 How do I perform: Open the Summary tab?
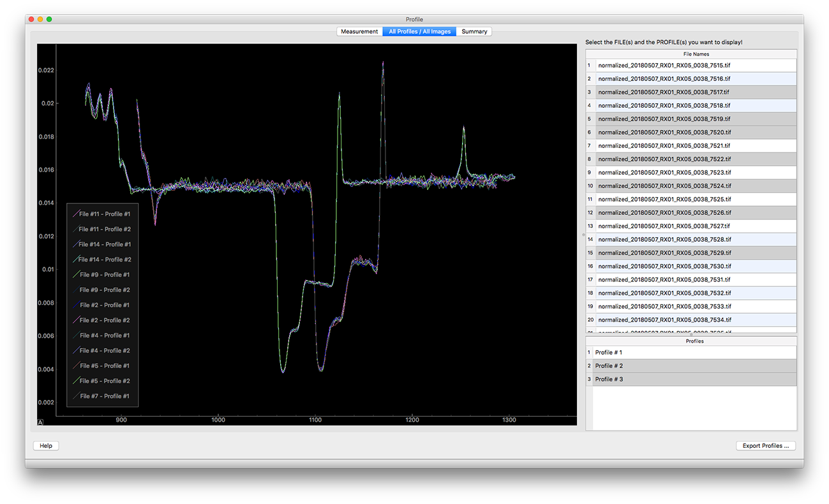[474, 31]
